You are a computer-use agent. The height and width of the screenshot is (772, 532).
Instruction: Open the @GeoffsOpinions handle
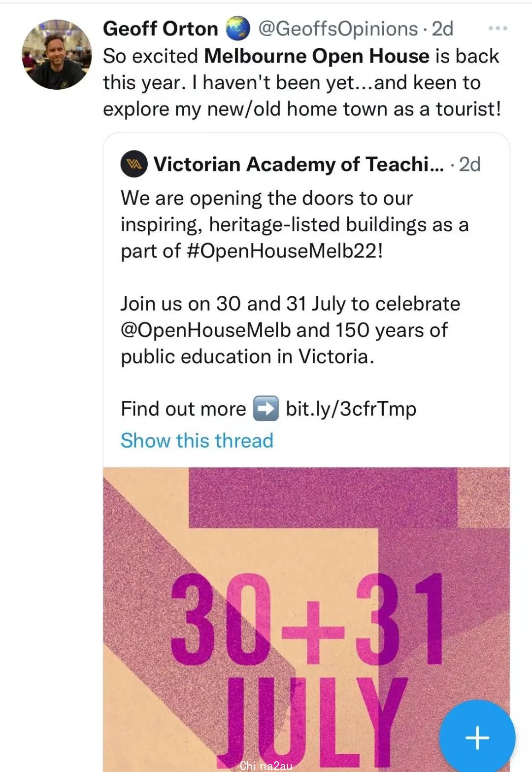point(338,29)
